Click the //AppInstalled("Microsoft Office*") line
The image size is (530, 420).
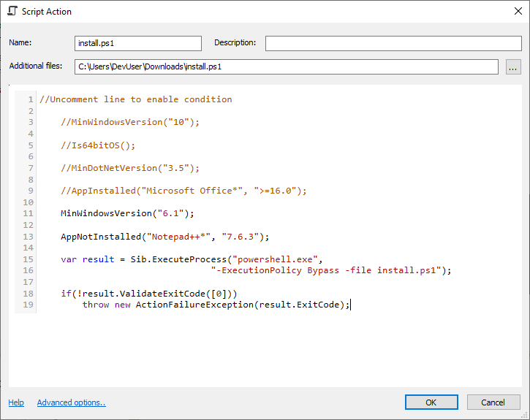[183, 191]
